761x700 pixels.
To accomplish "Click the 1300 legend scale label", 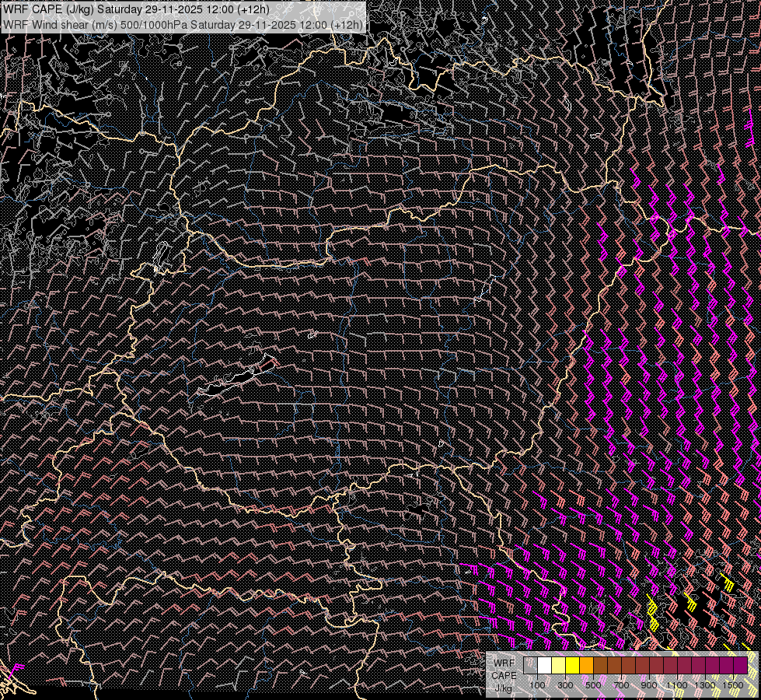I will [x=705, y=685].
